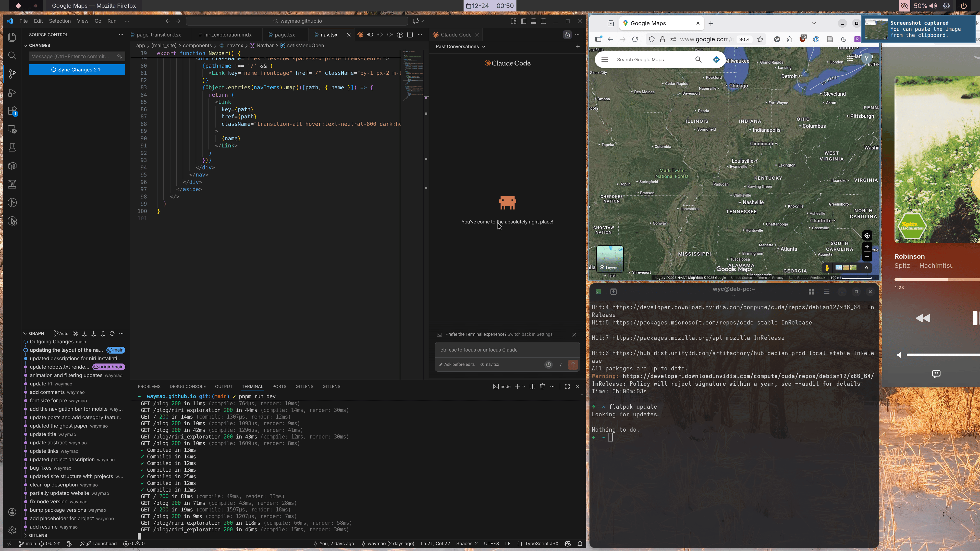Open the Extensions view showing one notification
This screenshot has height=551, width=980.
point(12,111)
